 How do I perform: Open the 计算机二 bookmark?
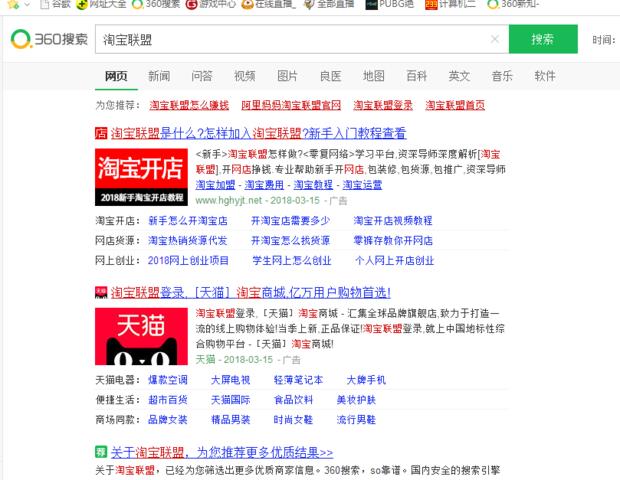coord(451,4)
